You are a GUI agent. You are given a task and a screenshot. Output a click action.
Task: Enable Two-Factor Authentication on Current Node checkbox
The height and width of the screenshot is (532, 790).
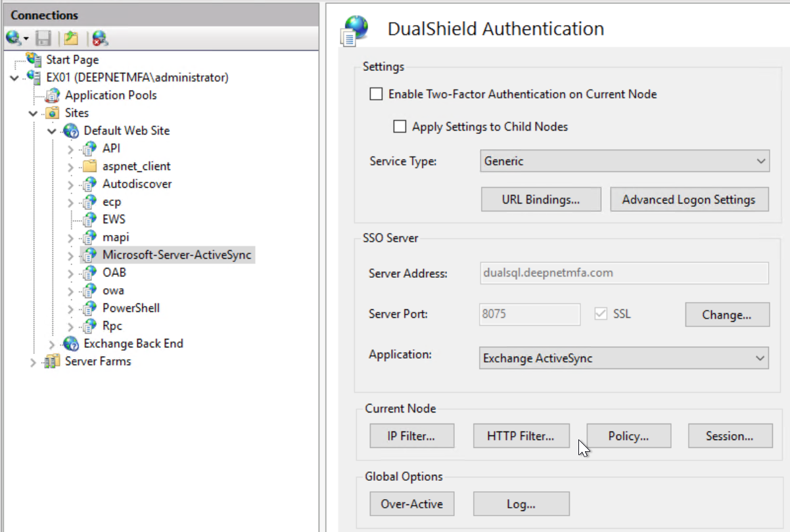(x=376, y=94)
